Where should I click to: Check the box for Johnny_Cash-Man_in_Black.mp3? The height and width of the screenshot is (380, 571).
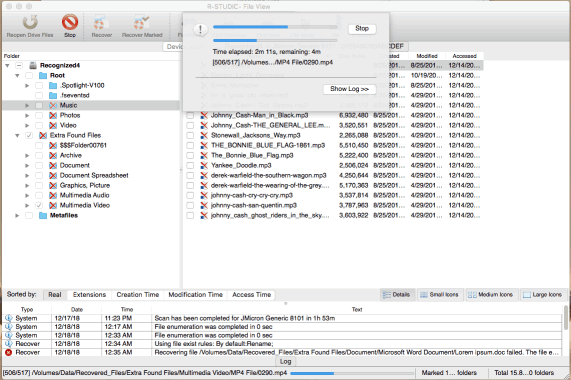click(190, 115)
